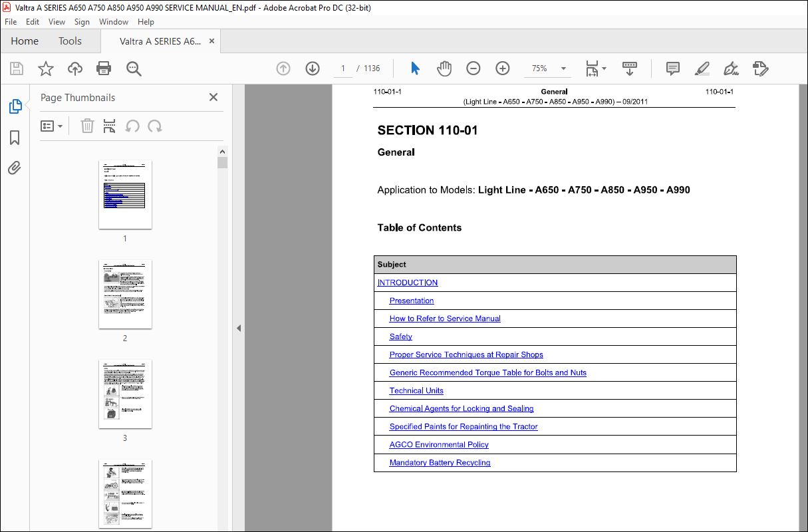Viewport: 808px width, 532px height.
Task: Show Page Thumbnails sidebar icon
Action: tap(15, 106)
